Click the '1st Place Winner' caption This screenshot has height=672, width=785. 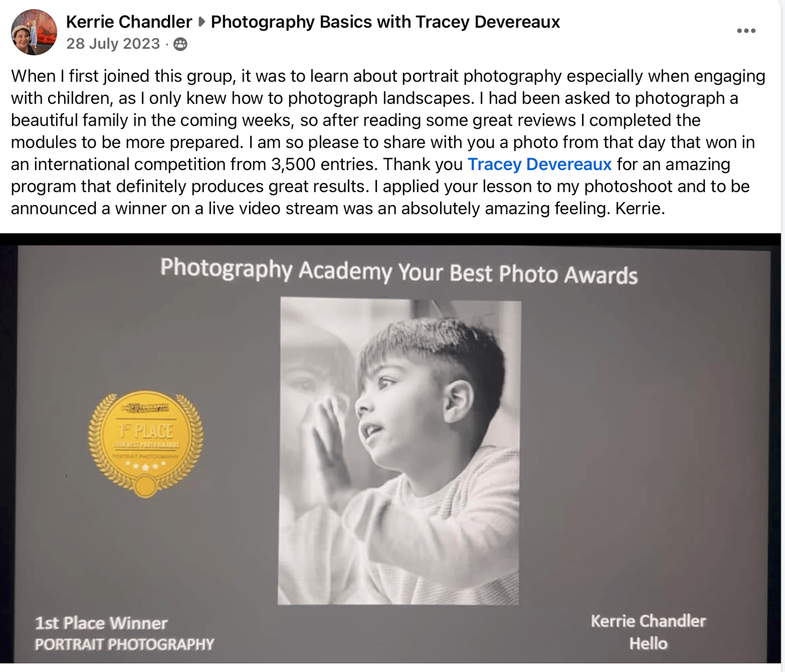[101, 623]
